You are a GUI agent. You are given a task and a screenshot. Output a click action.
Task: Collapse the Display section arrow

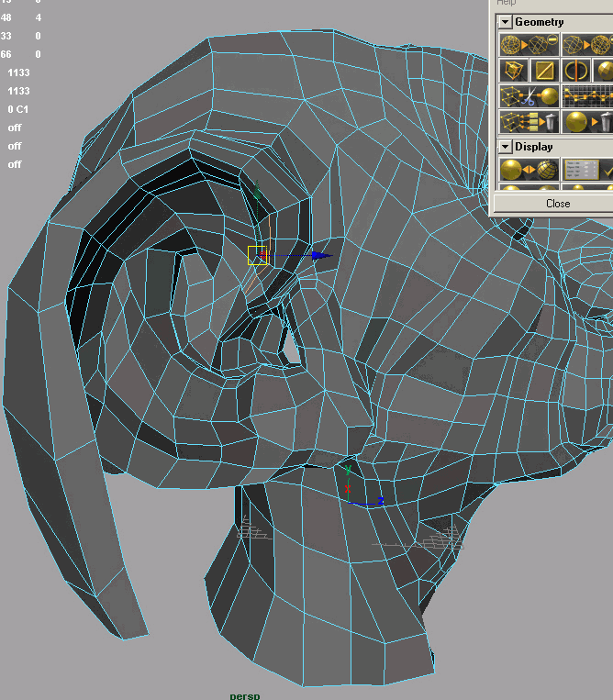[x=505, y=147]
